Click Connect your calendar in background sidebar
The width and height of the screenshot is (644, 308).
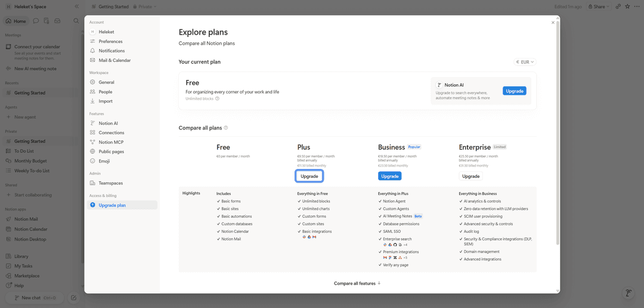[37, 47]
